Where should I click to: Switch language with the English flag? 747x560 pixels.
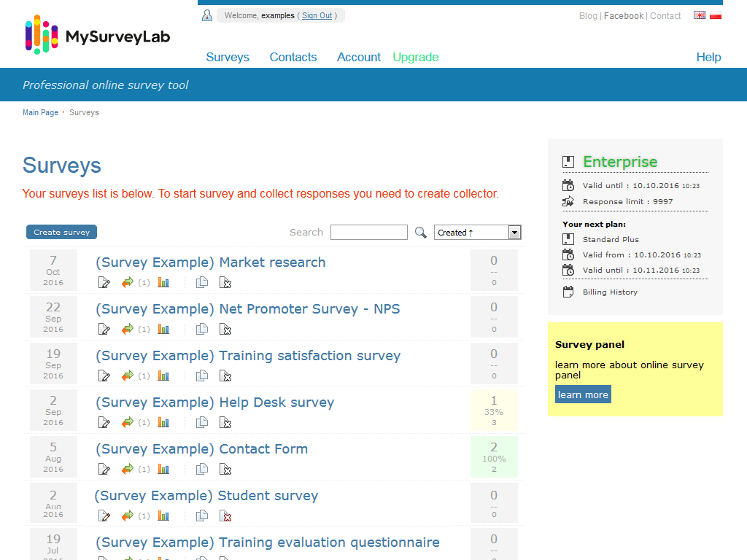click(700, 15)
